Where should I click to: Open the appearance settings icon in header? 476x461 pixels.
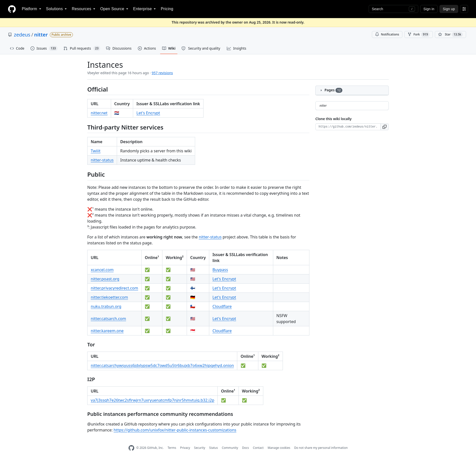(464, 9)
